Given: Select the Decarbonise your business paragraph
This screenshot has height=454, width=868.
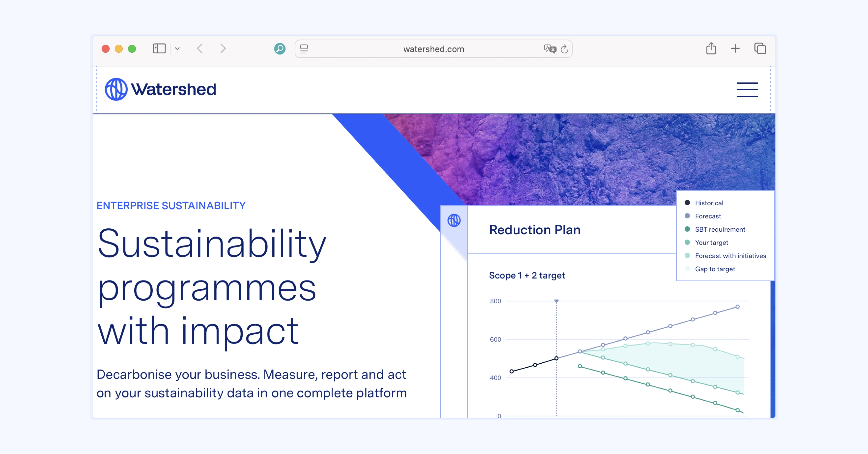Looking at the screenshot, I should (x=251, y=384).
